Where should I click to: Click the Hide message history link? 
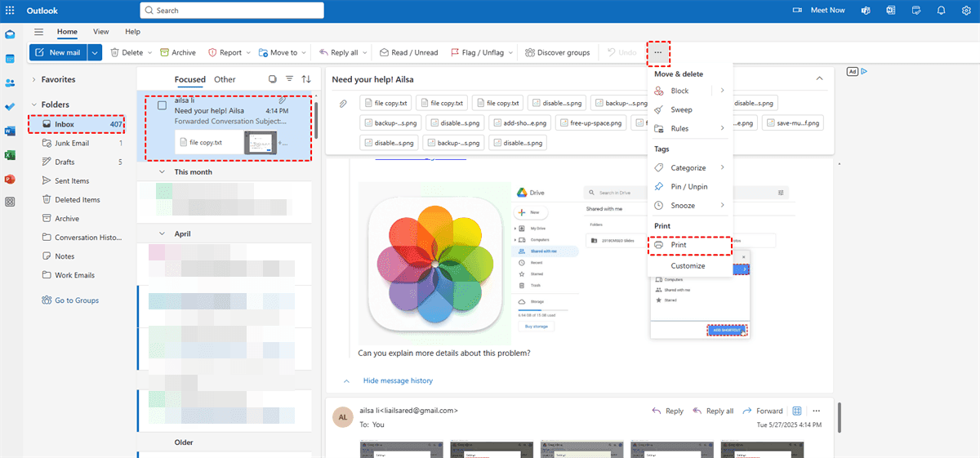coord(398,380)
